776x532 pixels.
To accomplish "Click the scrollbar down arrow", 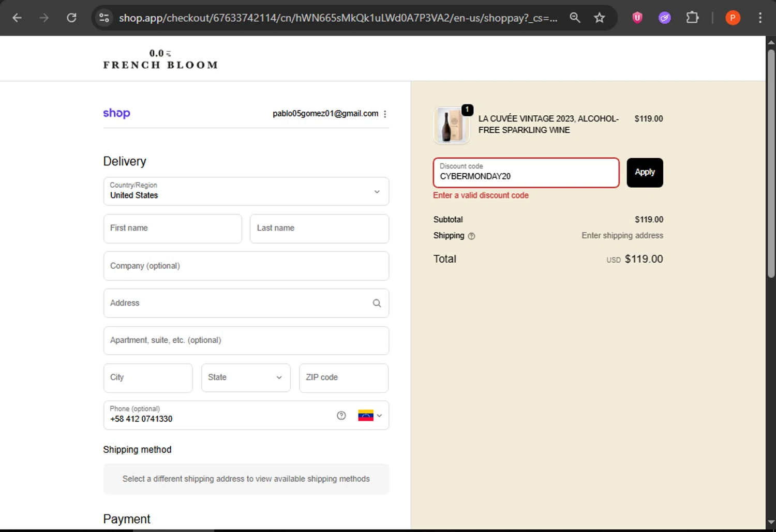I will 771,523.
